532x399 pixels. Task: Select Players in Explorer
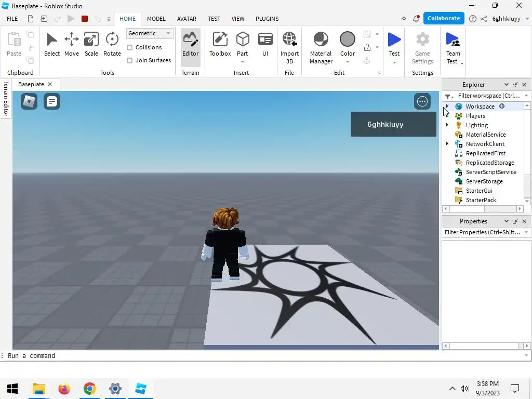475,116
